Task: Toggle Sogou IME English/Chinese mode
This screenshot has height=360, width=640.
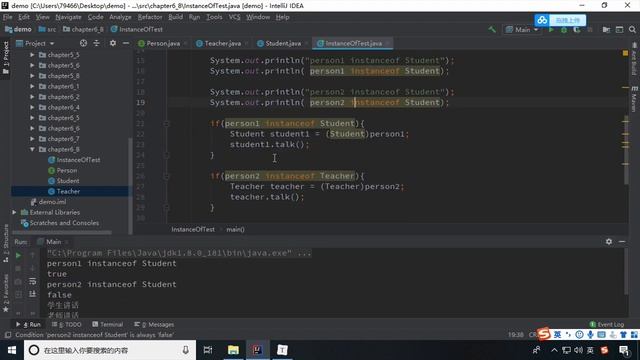Action: [x=557, y=335]
